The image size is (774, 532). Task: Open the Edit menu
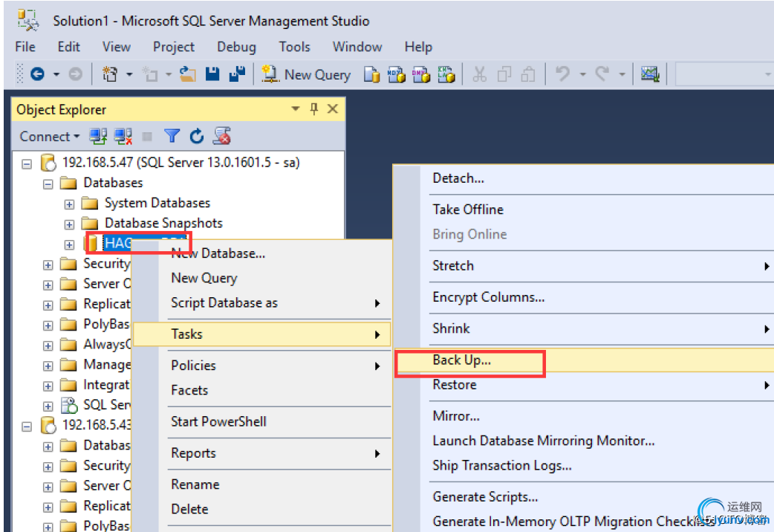(68, 47)
